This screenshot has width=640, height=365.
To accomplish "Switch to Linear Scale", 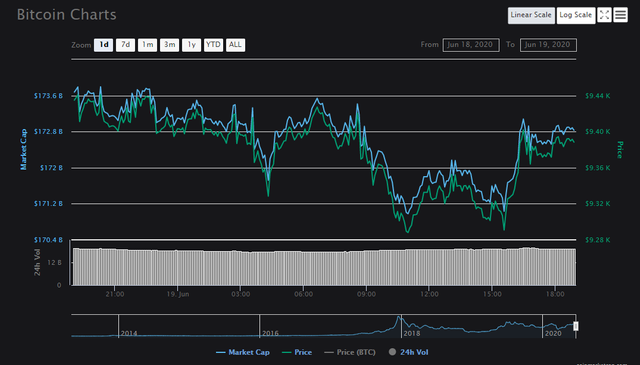I will (531, 15).
